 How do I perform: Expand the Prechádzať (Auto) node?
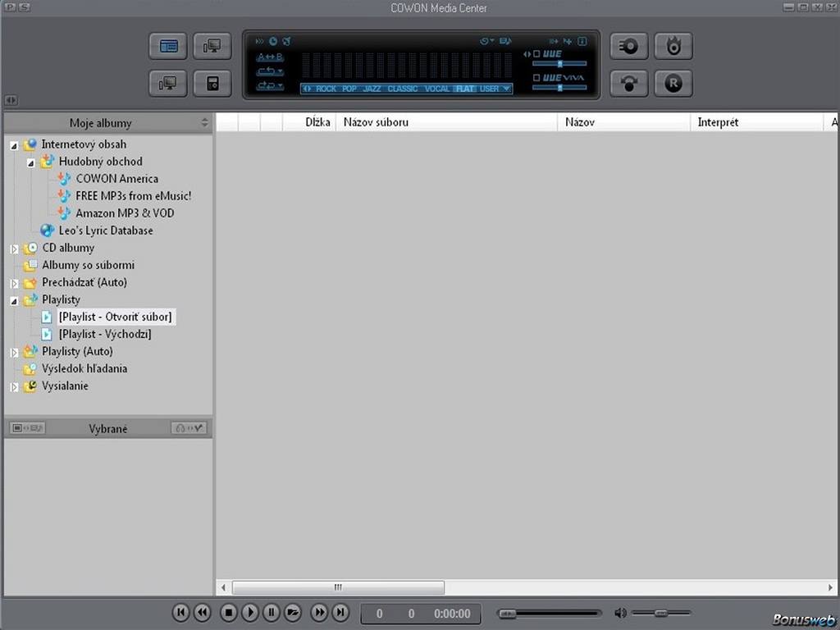point(14,283)
